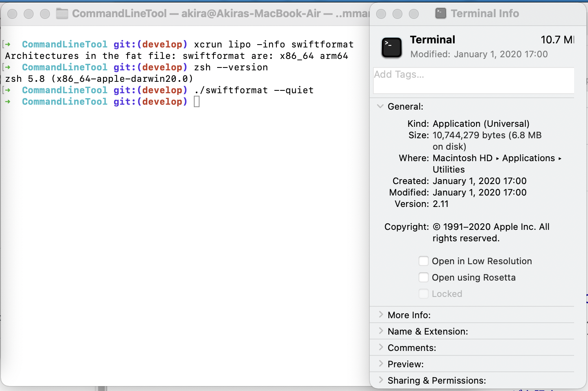The width and height of the screenshot is (588, 391).
Task: Click the '10.7 MB' size in Info header
Action: [x=557, y=40]
